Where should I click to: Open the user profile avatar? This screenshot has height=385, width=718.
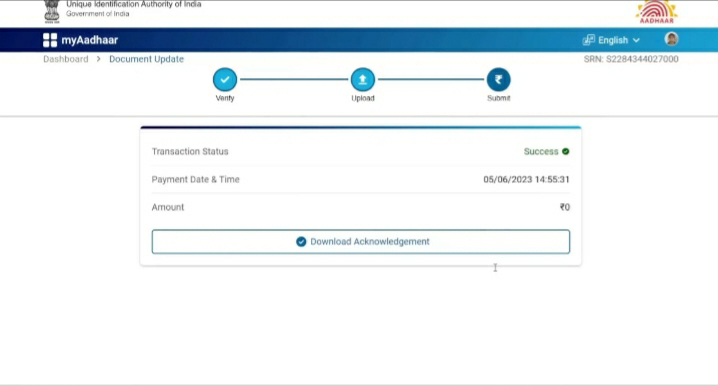671,39
